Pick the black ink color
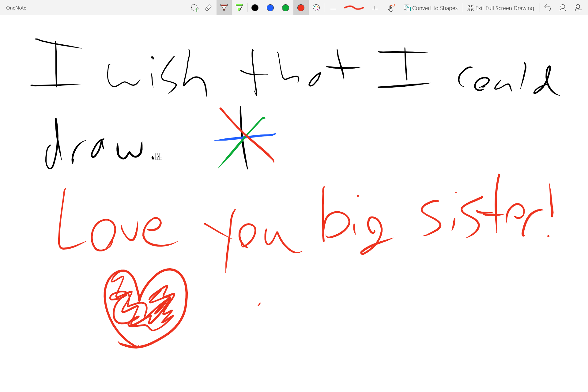Viewport: 588px width, 392px height. 255,8
